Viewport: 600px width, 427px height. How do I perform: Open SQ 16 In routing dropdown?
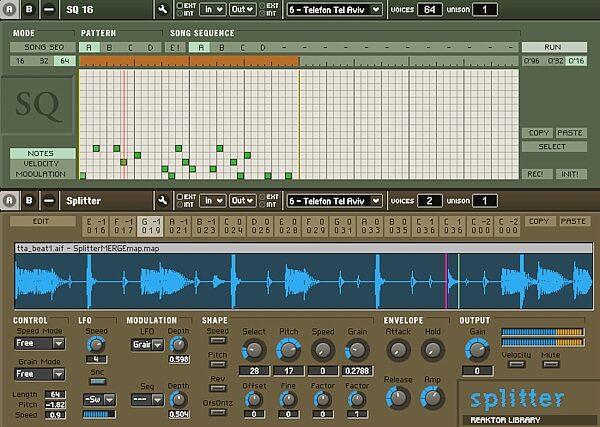click(x=213, y=9)
